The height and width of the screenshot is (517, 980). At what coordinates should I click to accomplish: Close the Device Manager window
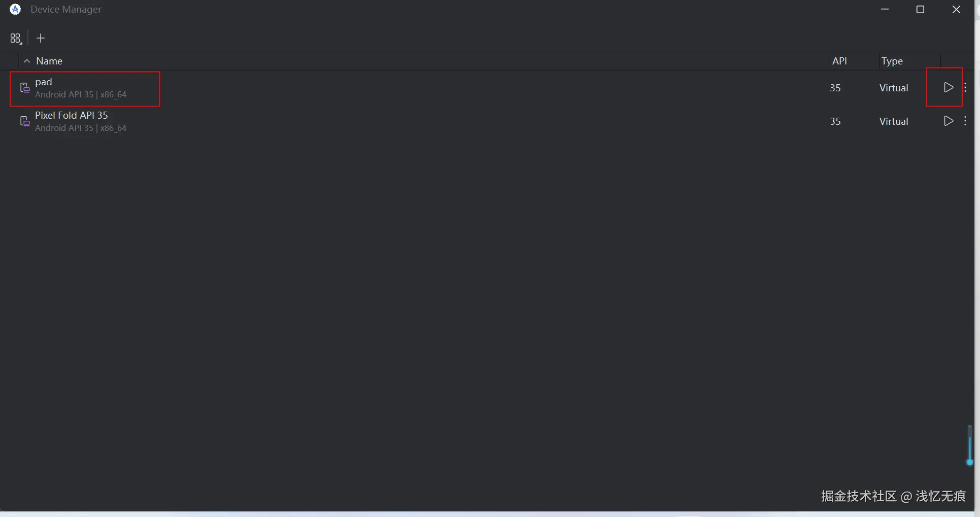pyautogui.click(x=956, y=9)
